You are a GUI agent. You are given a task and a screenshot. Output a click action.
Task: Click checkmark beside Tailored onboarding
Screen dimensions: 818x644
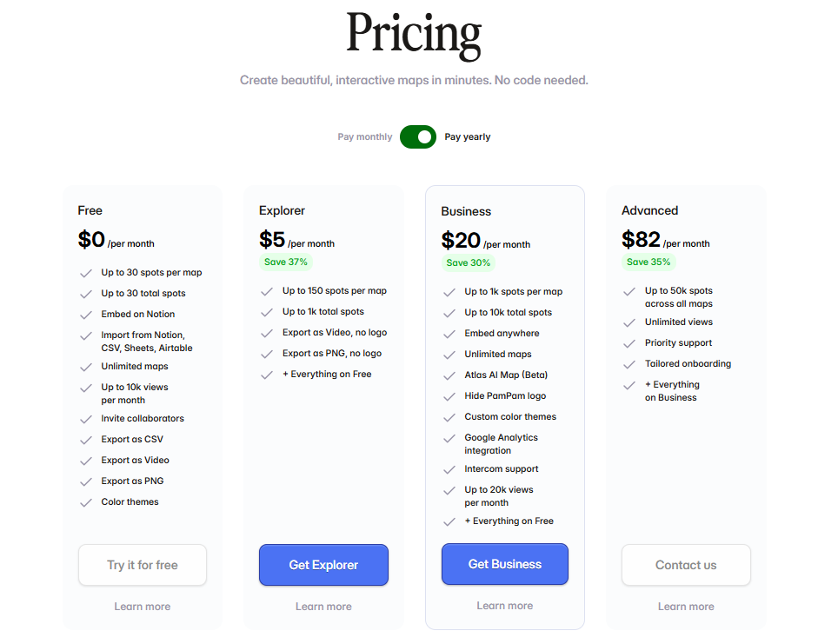(x=629, y=364)
